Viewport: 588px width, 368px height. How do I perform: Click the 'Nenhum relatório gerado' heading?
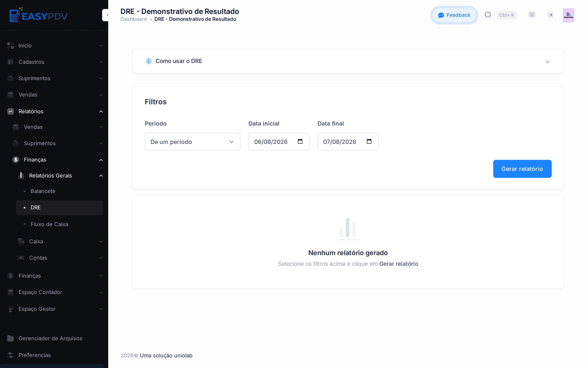click(x=348, y=253)
